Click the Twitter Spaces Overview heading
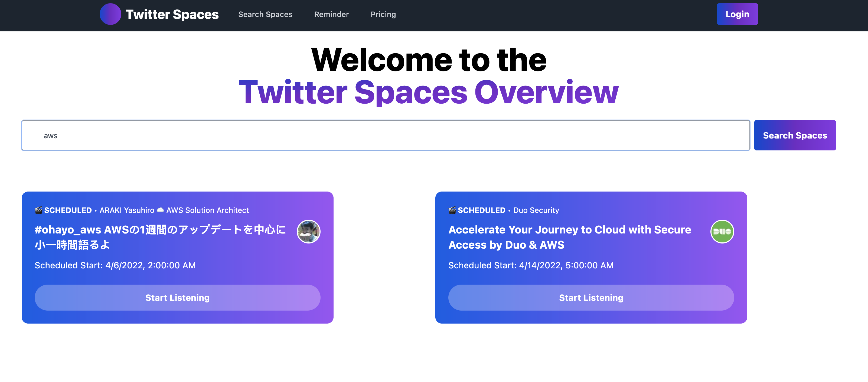This screenshot has width=868, height=382. point(429,92)
